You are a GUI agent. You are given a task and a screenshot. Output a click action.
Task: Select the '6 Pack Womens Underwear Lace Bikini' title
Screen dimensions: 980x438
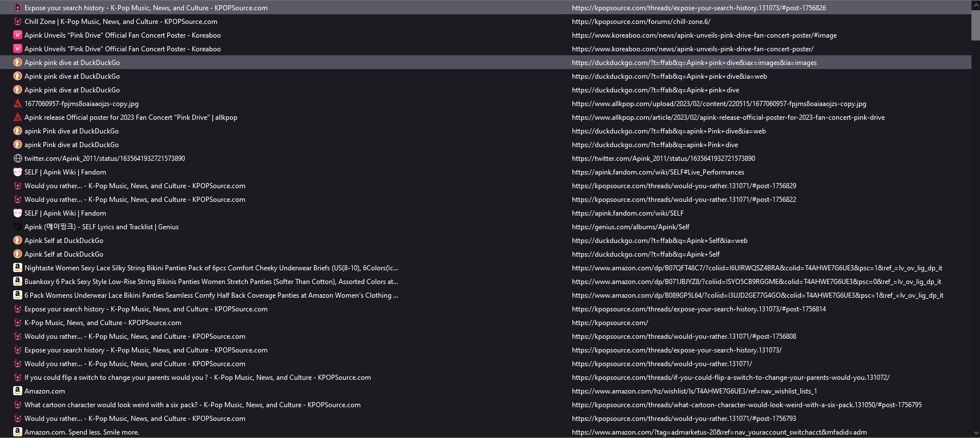tap(211, 295)
